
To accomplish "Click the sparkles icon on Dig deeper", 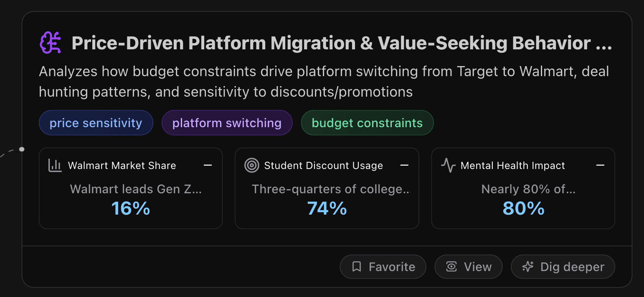I will click(528, 266).
